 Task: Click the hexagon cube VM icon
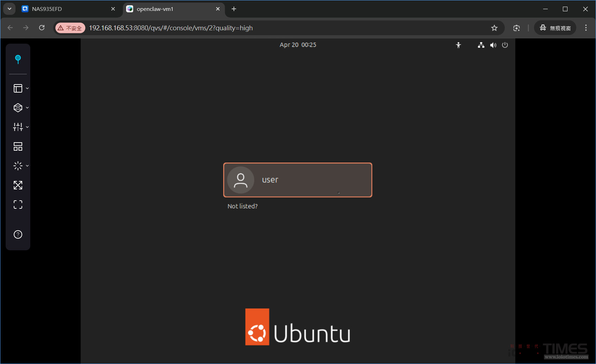point(18,108)
